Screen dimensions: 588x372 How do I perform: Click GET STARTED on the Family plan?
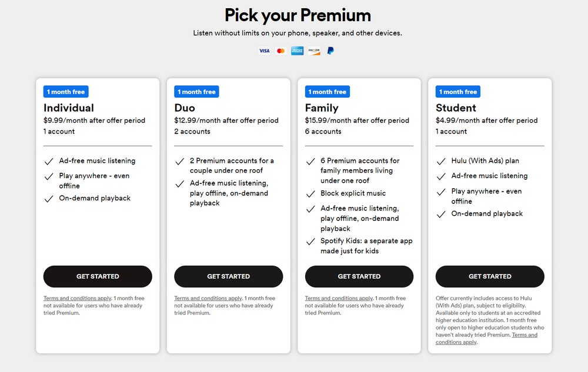click(359, 276)
